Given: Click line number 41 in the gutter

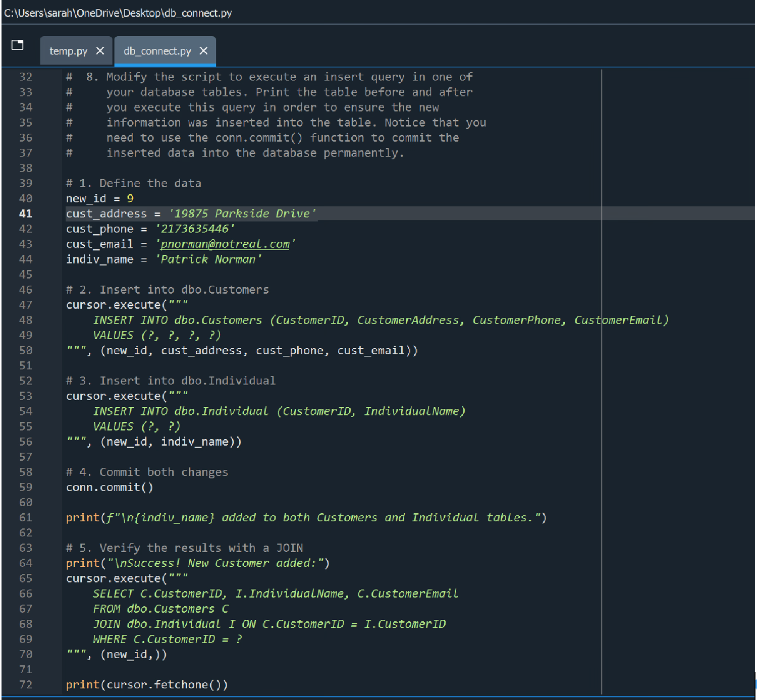Looking at the screenshot, I should click(26, 214).
